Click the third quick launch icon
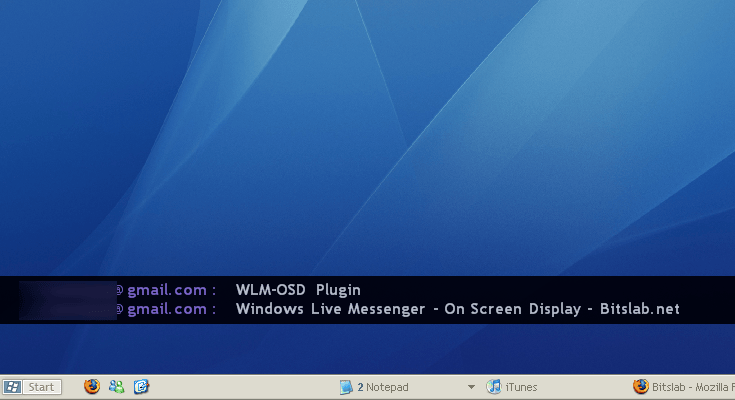Viewport: 735px width, 400px height. (141, 386)
